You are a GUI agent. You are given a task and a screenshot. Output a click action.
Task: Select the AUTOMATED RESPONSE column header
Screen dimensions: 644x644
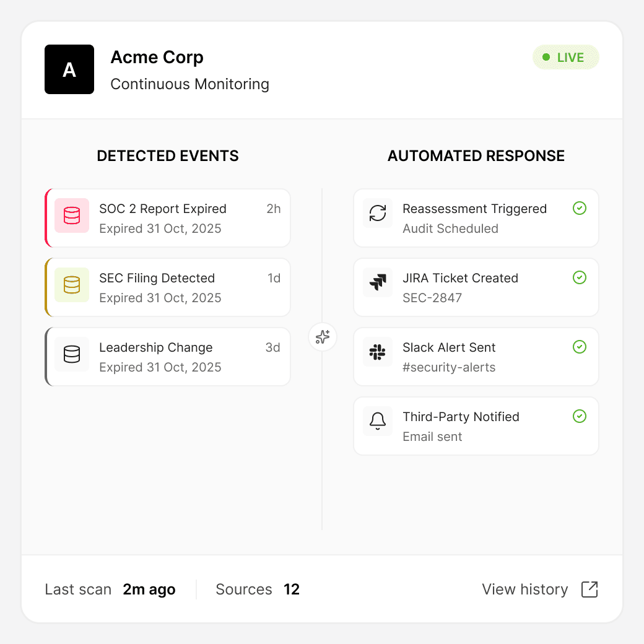point(476,155)
